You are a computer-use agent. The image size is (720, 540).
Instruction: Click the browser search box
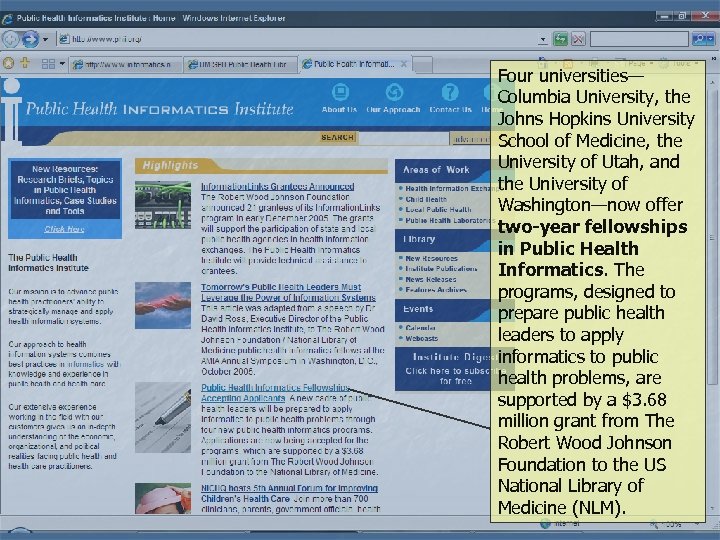[639, 39]
